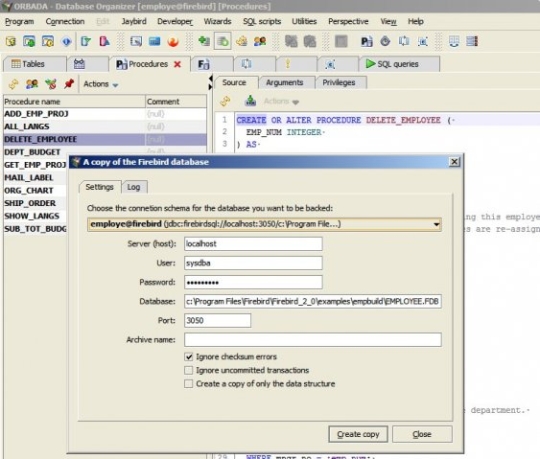540x459 pixels.
Task: Click the far-right striped list icon in toolbar
Action: (472, 42)
